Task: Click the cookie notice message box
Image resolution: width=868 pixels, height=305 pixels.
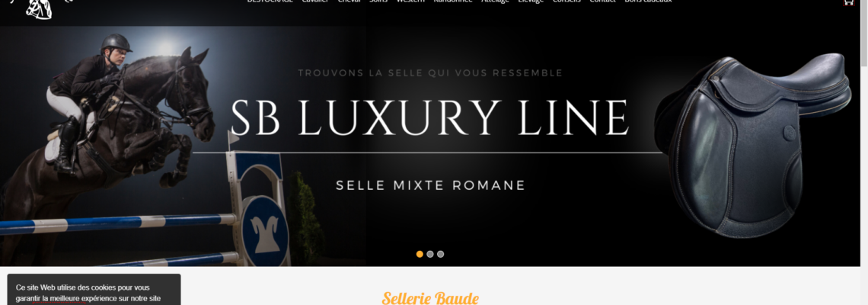Action: point(94,290)
